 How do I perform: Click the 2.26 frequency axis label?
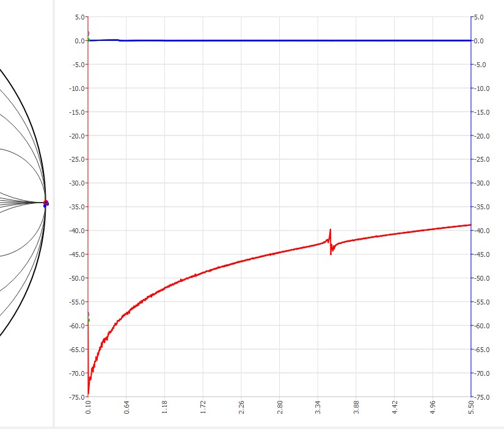coord(241,407)
